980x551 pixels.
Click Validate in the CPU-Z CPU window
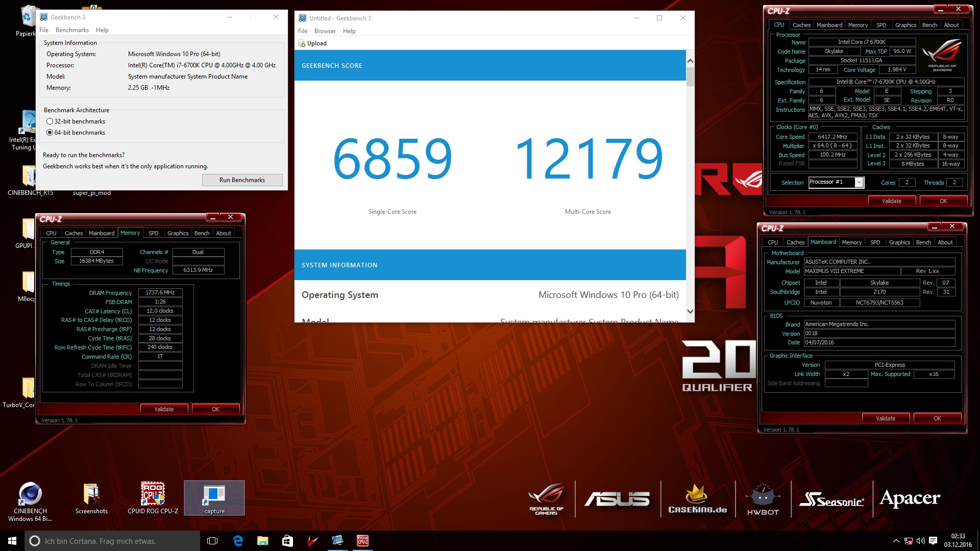pyautogui.click(x=892, y=201)
